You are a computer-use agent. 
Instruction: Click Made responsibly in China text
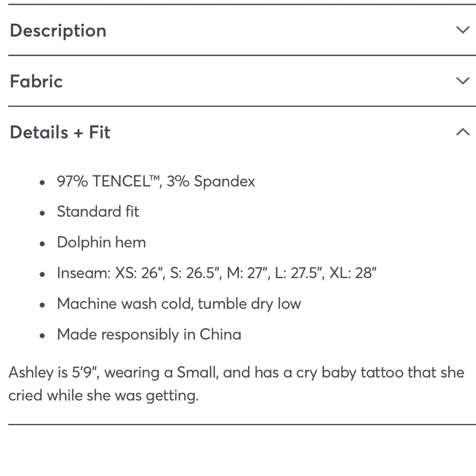[x=149, y=335]
